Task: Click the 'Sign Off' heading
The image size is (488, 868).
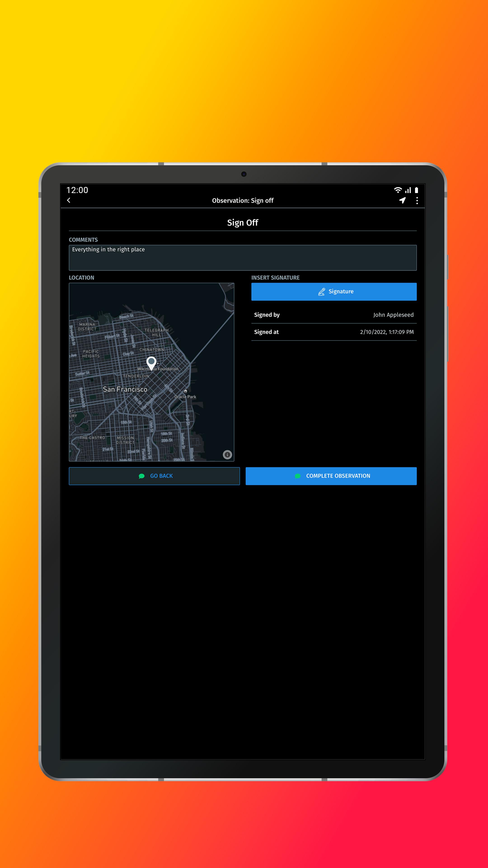Action: pyautogui.click(x=242, y=223)
